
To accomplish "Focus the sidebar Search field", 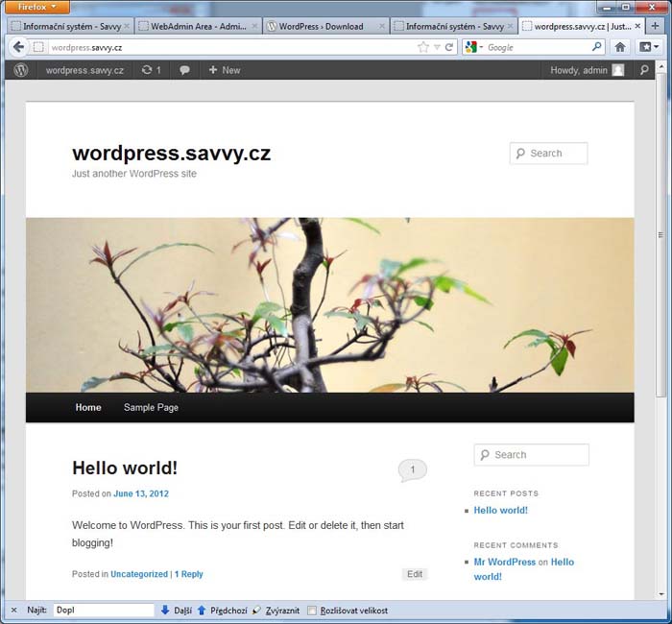I will [532, 455].
